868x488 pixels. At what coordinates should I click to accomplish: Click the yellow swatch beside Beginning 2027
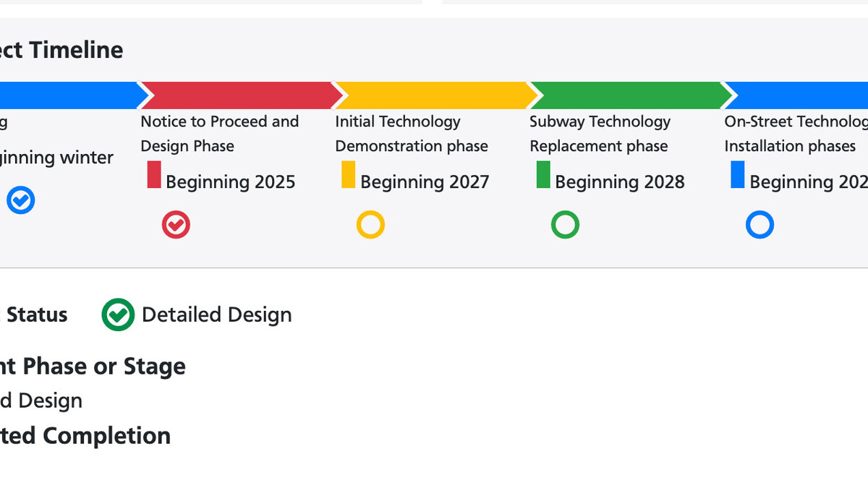point(349,175)
